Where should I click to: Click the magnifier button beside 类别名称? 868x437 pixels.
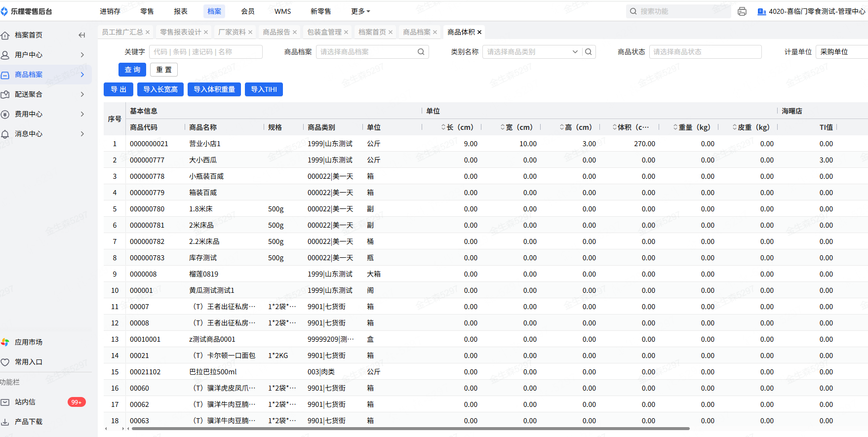pos(589,52)
